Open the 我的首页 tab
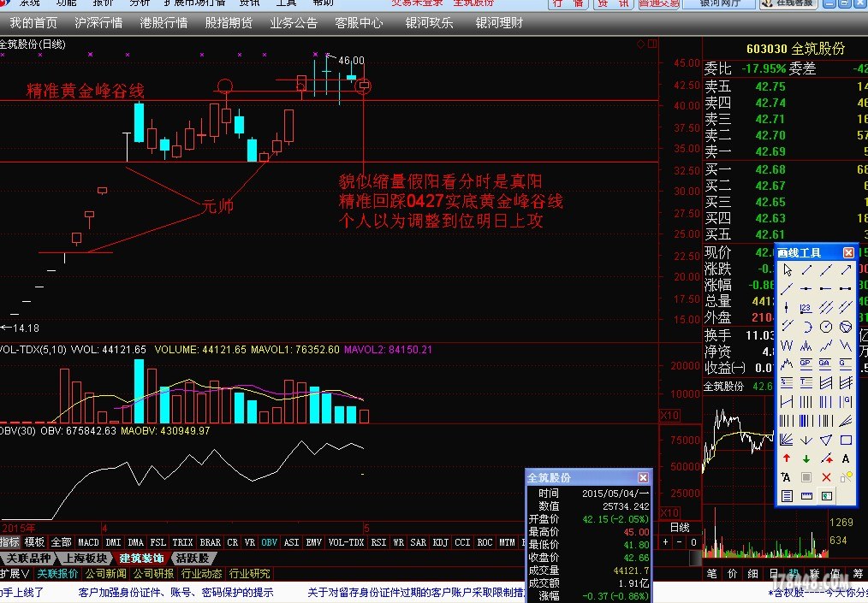This screenshot has width=868, height=603. coord(33,23)
